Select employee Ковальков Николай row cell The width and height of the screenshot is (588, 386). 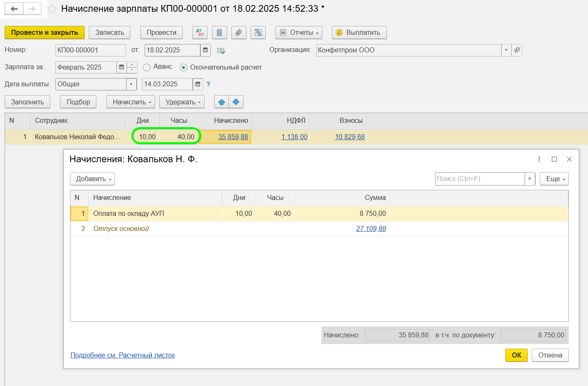(x=78, y=137)
